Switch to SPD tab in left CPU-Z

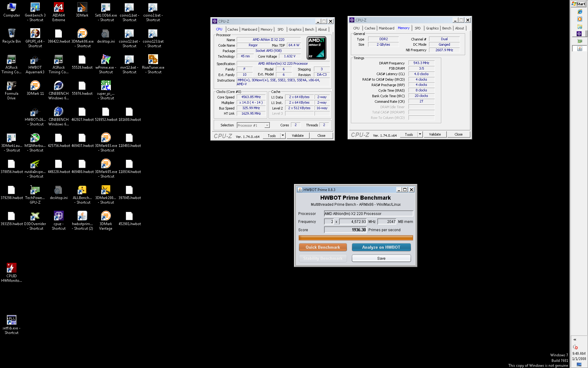(280, 29)
